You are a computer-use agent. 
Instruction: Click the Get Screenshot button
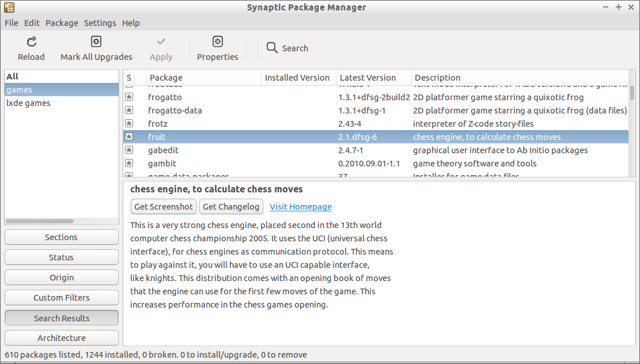(163, 207)
